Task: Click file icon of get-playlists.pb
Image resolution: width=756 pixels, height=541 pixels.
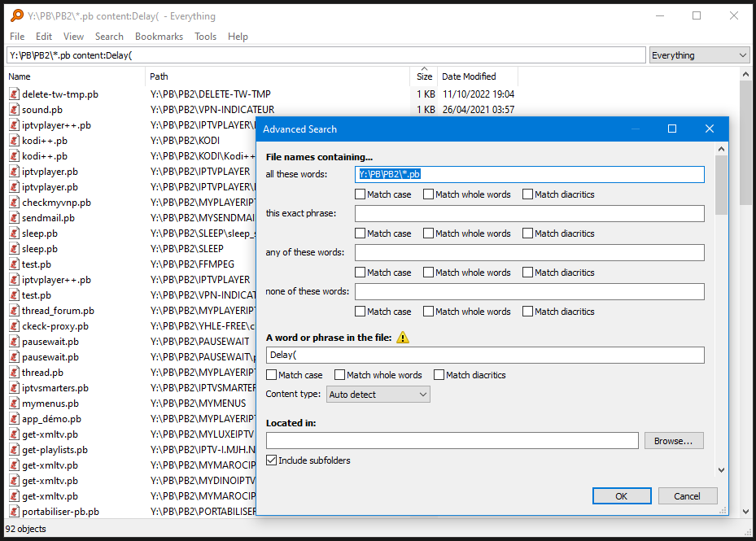Action: coord(15,450)
